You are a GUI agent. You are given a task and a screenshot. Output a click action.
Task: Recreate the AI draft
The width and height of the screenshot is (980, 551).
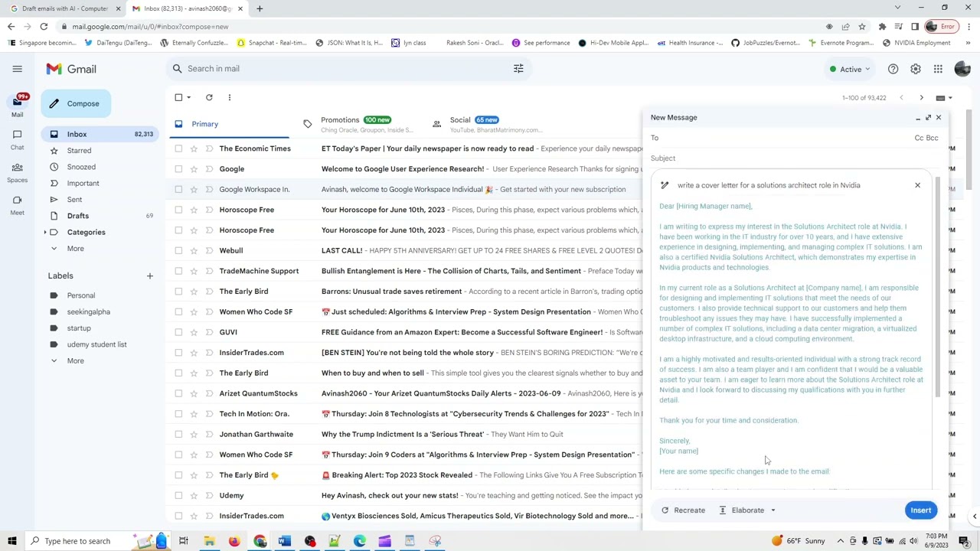click(x=683, y=510)
